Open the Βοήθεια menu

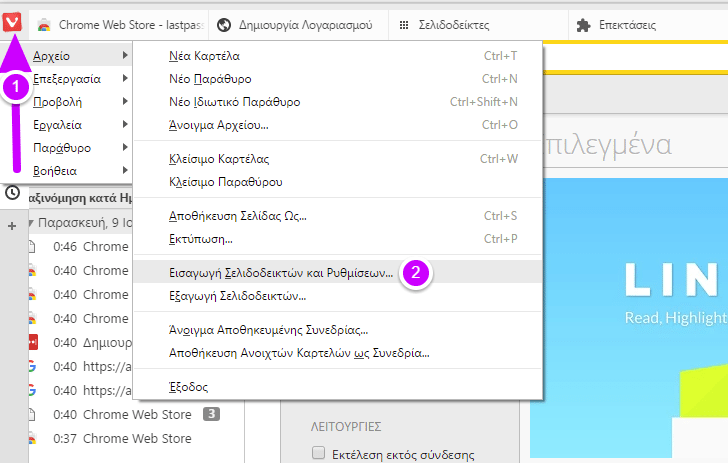(55, 171)
